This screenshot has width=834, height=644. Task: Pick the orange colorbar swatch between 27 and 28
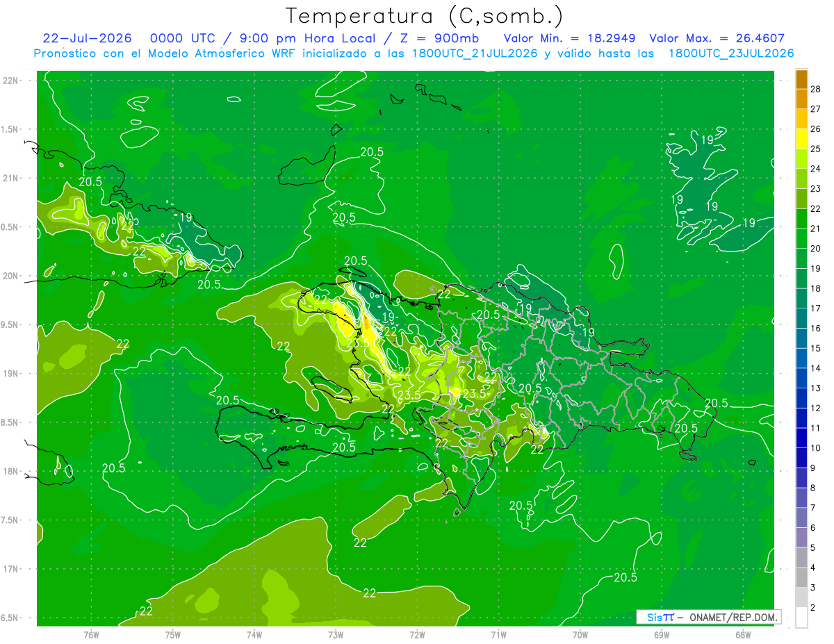click(801, 98)
